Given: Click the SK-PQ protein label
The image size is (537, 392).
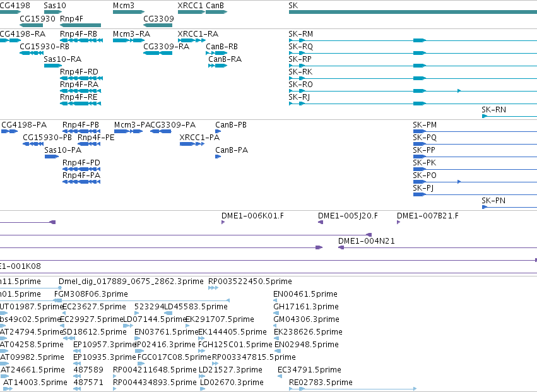Looking at the screenshot, I should coord(425,138).
